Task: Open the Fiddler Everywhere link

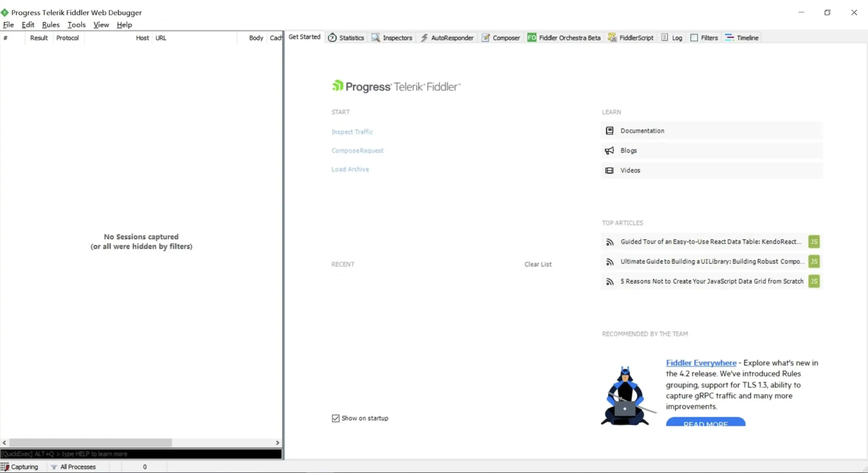Action: [x=701, y=363]
